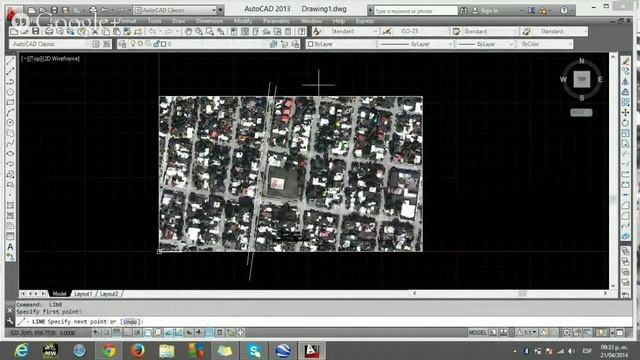The height and width of the screenshot is (360, 640).
Task: Click the MODEL button in status bar
Action: coord(478,333)
